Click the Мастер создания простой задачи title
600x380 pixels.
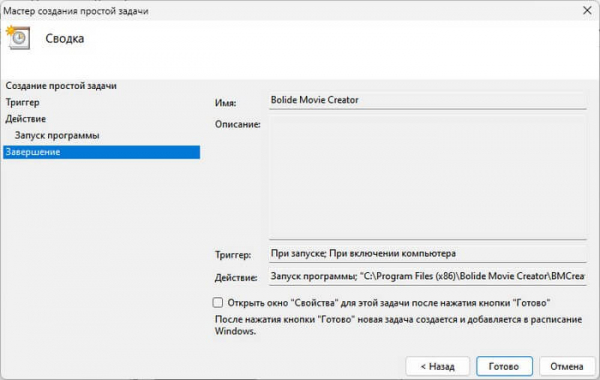tap(76, 11)
